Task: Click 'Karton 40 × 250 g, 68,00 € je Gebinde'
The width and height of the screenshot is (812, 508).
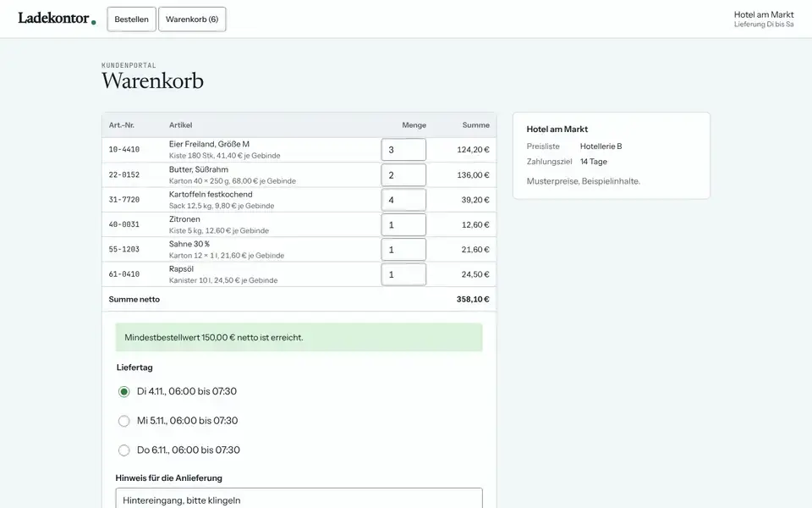Action: pos(233,181)
